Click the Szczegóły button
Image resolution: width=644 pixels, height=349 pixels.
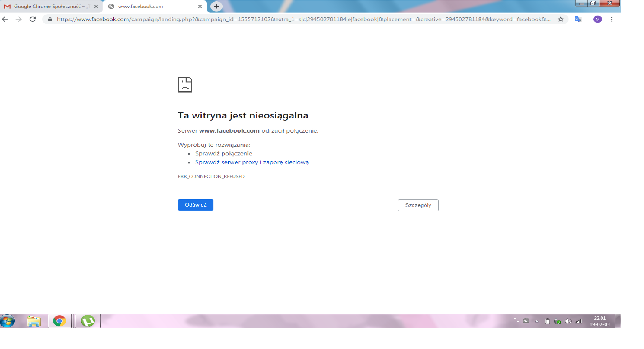point(418,205)
